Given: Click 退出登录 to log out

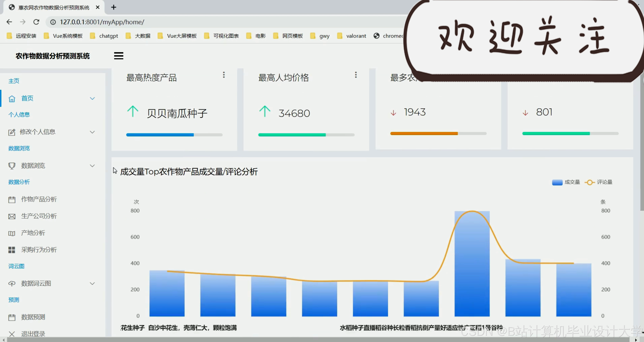Looking at the screenshot, I should pyautogui.click(x=33, y=334).
